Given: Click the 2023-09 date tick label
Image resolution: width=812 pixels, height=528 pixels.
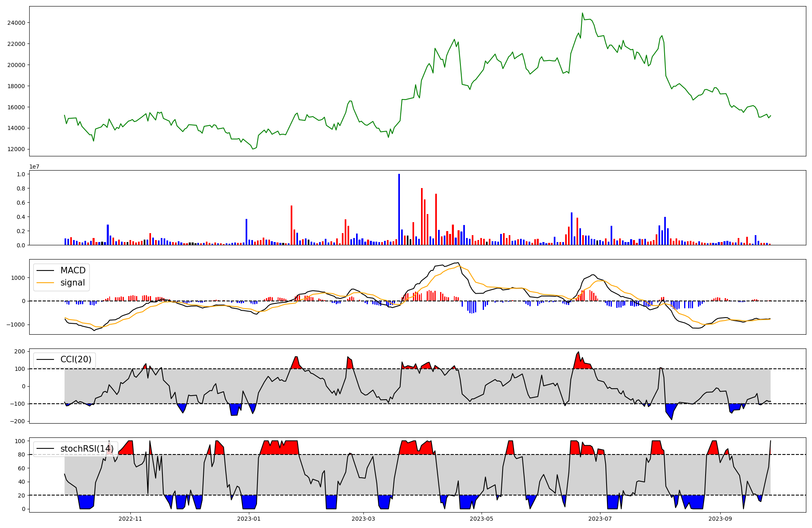Looking at the screenshot, I should coord(720,519).
